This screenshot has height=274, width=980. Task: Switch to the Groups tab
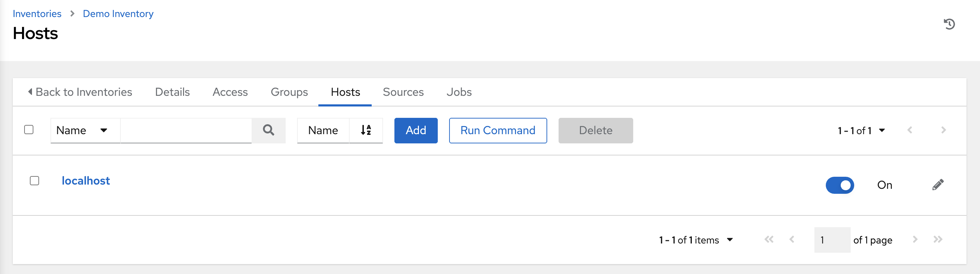point(289,92)
